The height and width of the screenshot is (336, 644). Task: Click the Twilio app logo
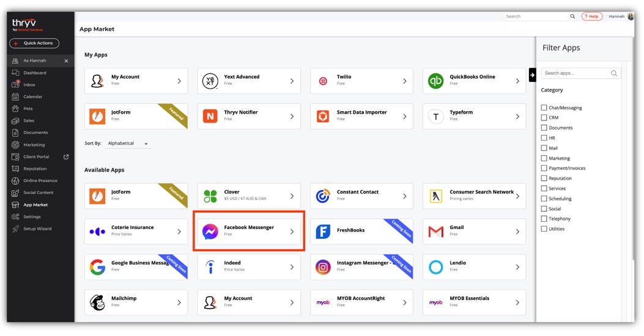tap(324, 81)
